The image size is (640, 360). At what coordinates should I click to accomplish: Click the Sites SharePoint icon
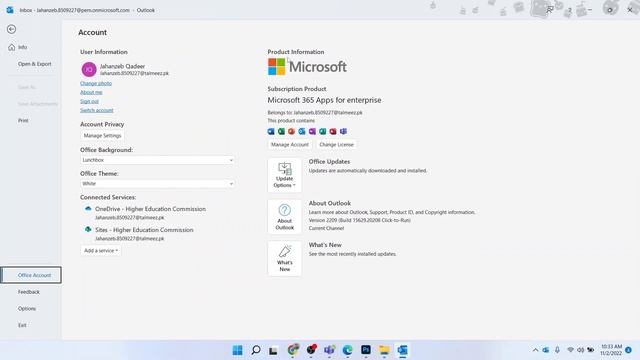(88, 229)
